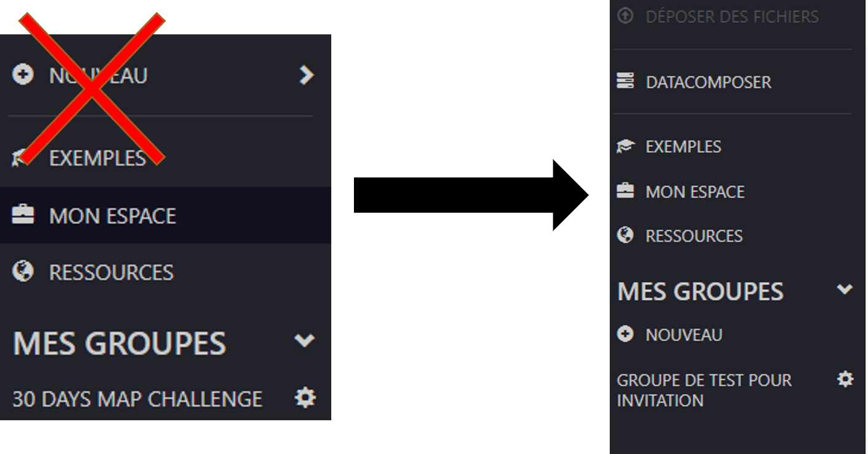Click DÉPOSER DES FICHIERS entry
The width and height of the screenshot is (868, 454).
(732, 17)
